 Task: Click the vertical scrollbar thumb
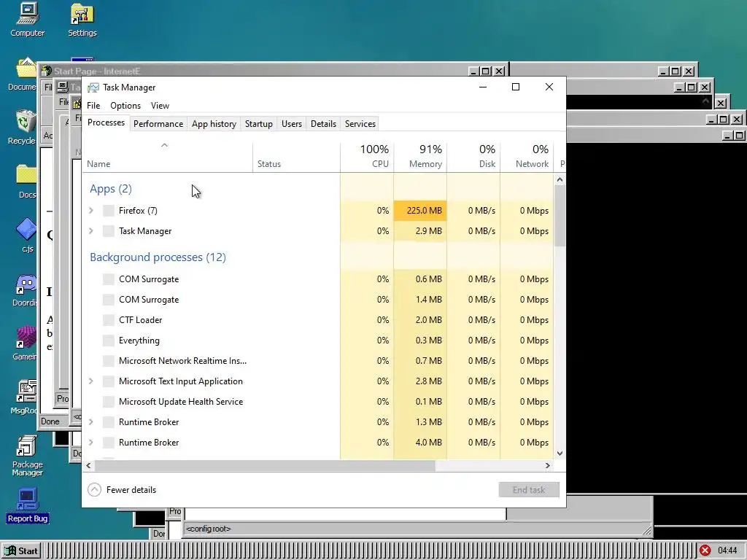560,216
